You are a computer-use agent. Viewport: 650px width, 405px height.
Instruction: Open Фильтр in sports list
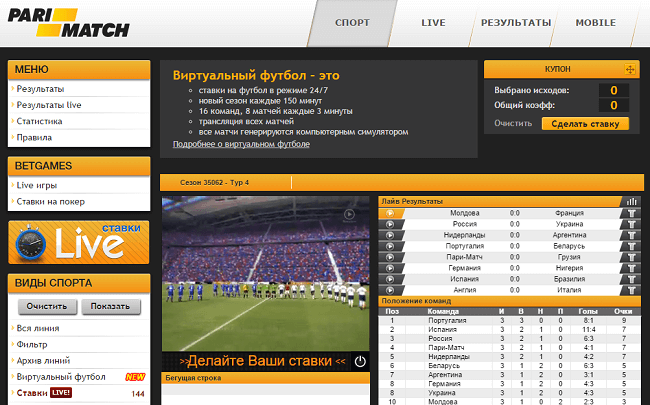[32, 344]
